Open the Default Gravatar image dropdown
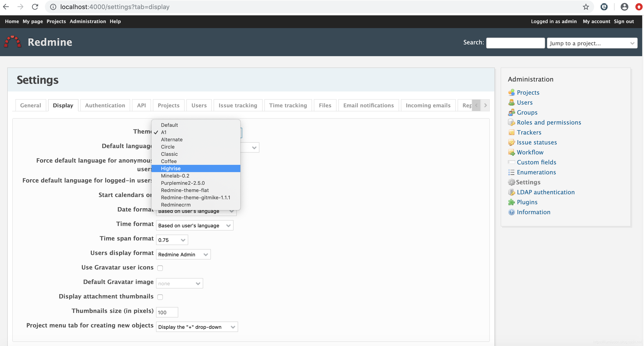 coord(179,283)
